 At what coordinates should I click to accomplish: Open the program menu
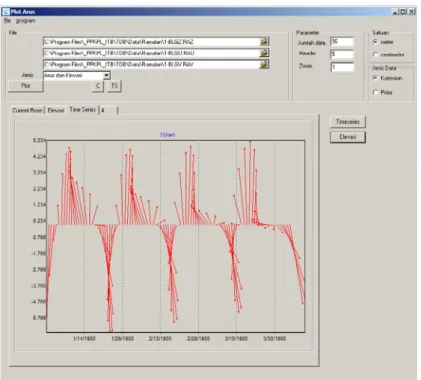click(25, 21)
